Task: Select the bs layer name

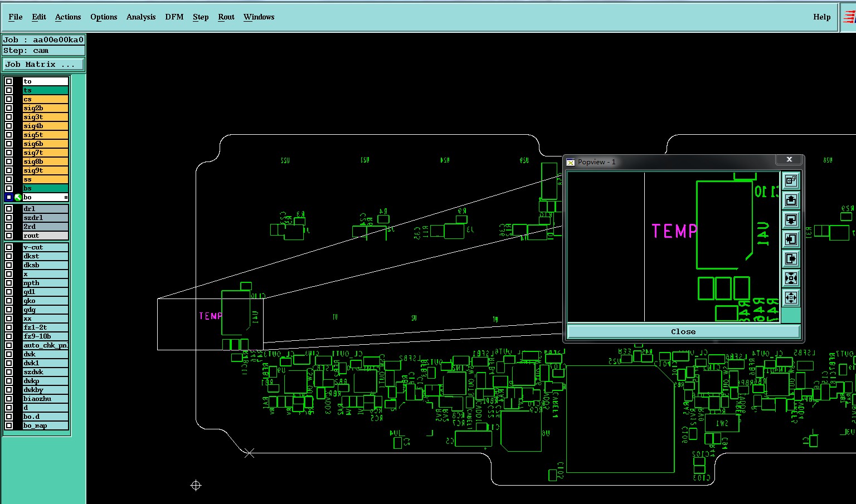Action: [45, 188]
